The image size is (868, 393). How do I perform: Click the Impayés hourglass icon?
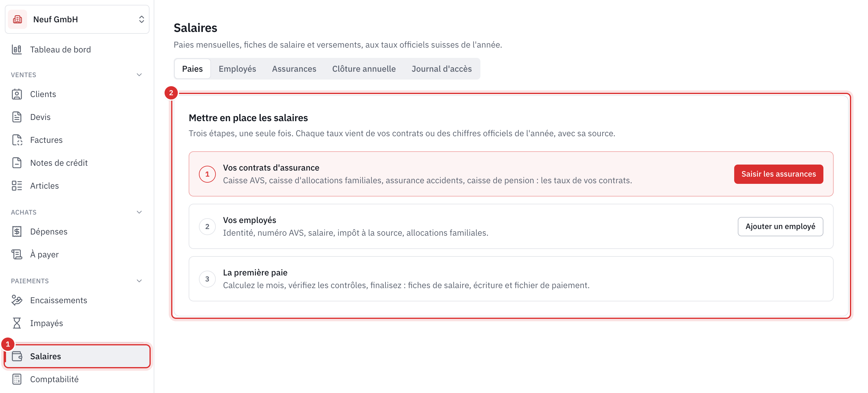click(17, 323)
